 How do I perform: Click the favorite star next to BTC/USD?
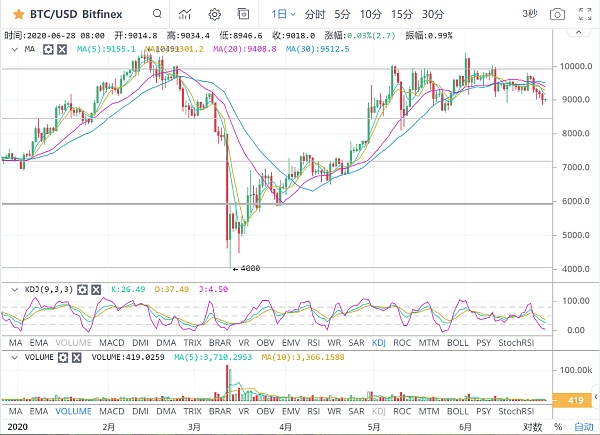14,15
